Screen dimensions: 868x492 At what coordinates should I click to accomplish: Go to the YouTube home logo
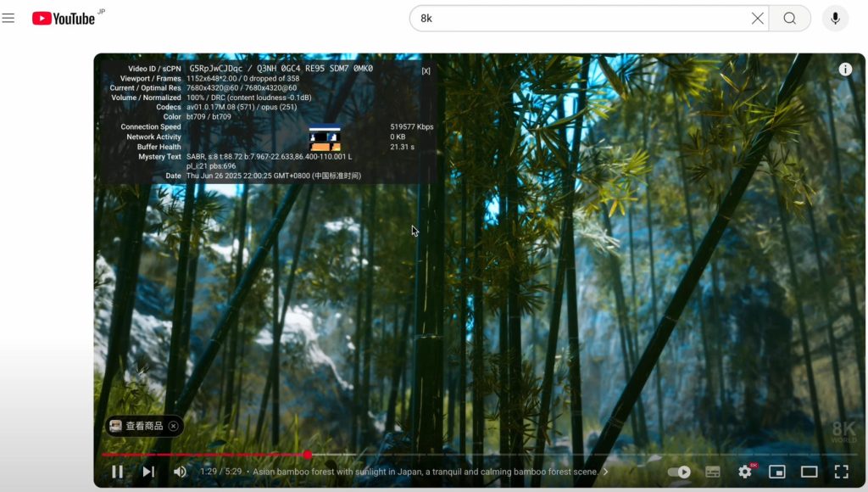64,19
